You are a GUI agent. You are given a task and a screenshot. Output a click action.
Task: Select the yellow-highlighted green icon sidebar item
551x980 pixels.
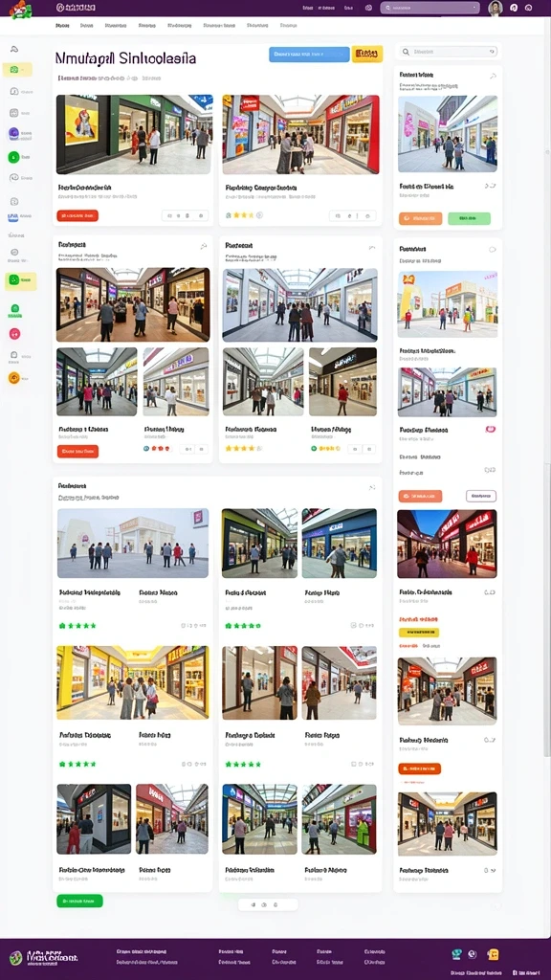click(x=21, y=281)
